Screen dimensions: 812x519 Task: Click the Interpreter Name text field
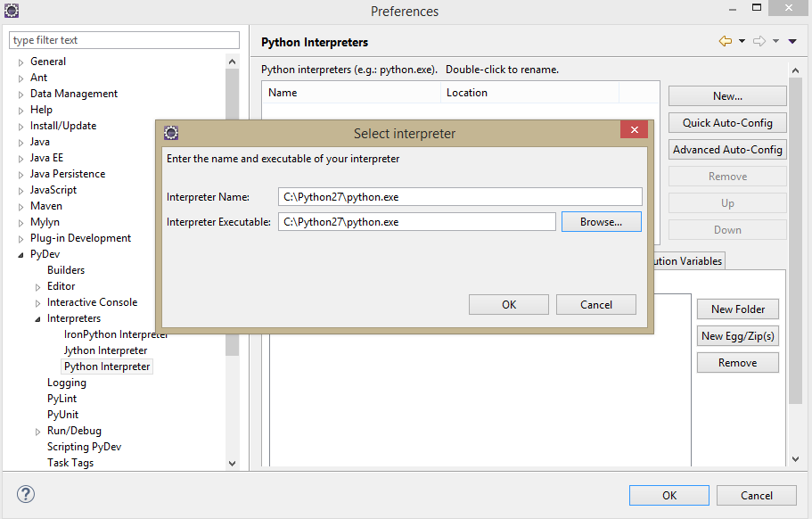460,197
